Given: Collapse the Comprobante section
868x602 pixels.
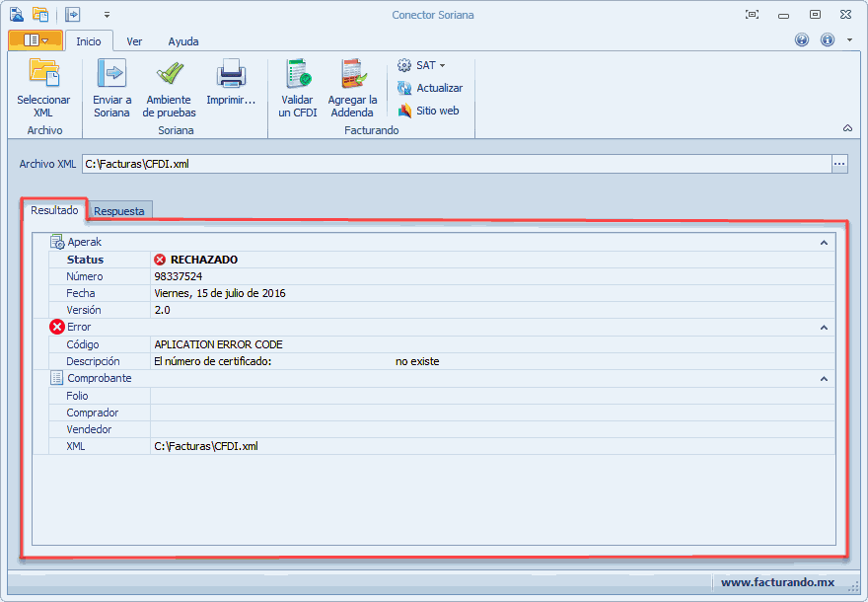Looking at the screenshot, I should 824,378.
